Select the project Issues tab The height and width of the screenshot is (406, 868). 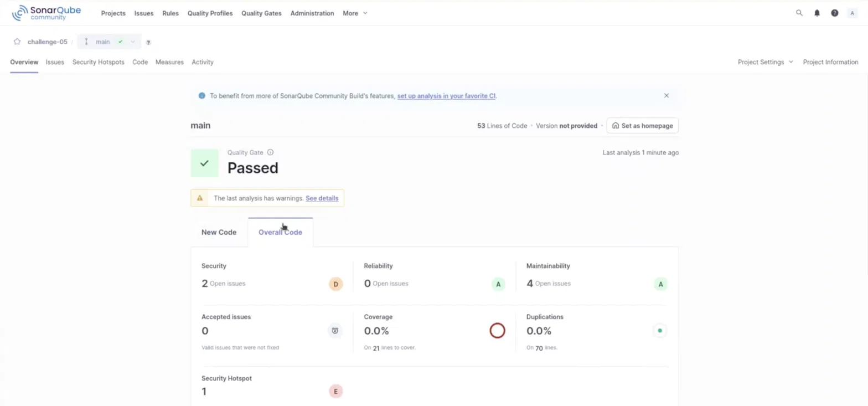tap(55, 62)
